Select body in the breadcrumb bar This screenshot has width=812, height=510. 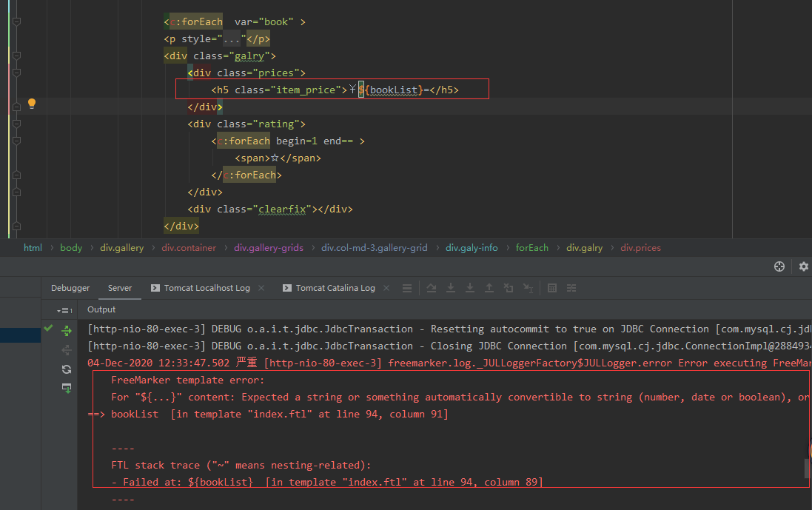(71, 247)
